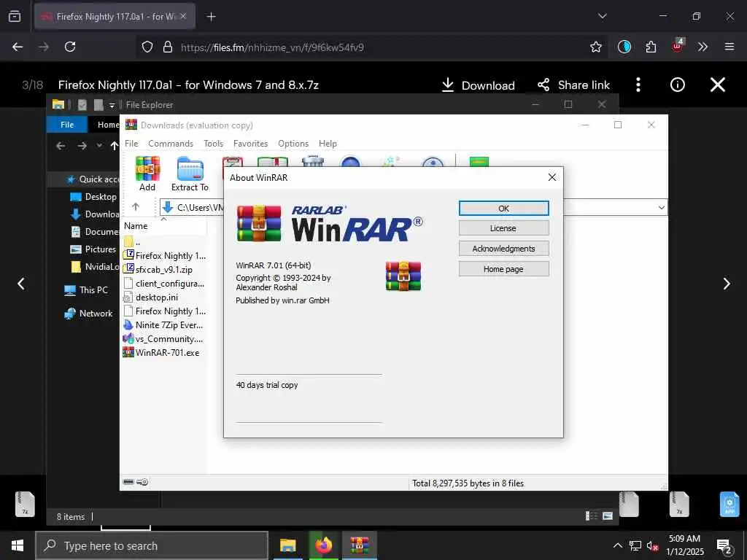Open the WinRAR Help menu

point(328,144)
